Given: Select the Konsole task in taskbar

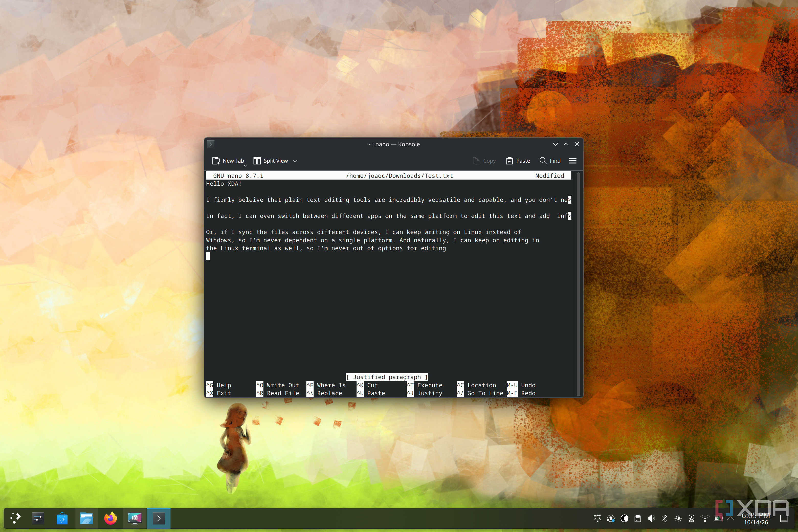Looking at the screenshot, I should pyautogui.click(x=159, y=518).
